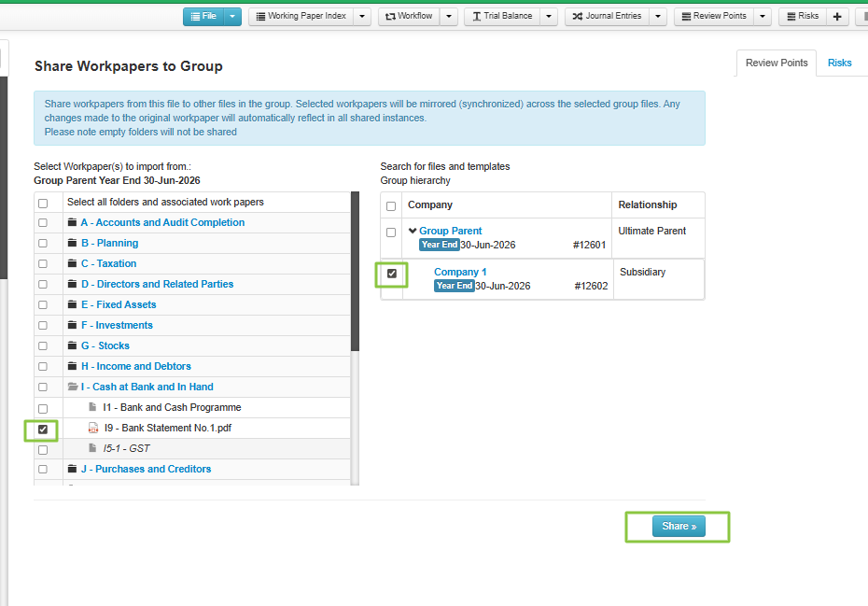The height and width of the screenshot is (606, 868).
Task: Click the PDF icon for I9 Bank Statement
Action: tap(92, 429)
